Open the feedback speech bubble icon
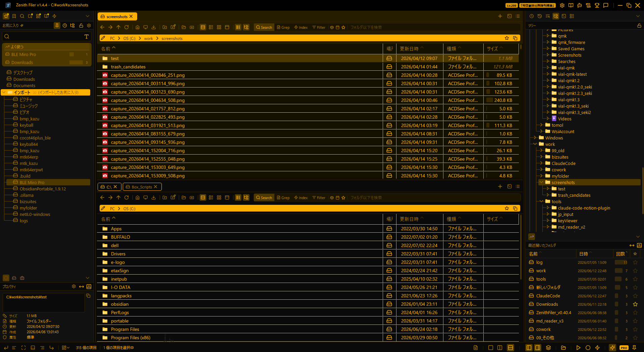Viewport: 644px width, 352px height. tap(606, 5)
